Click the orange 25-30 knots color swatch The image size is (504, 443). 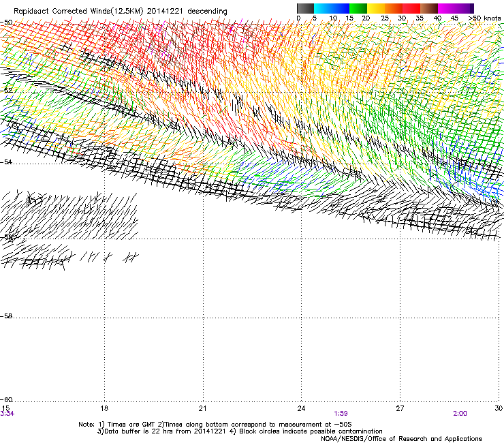click(x=394, y=8)
